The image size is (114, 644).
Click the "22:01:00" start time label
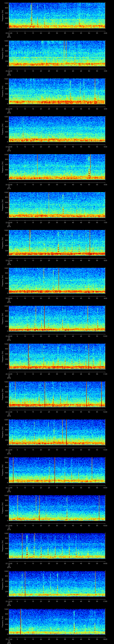click(x=9, y=33)
